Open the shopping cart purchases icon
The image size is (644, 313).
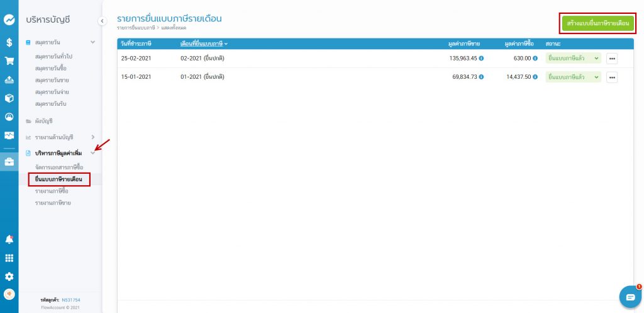pyautogui.click(x=9, y=61)
